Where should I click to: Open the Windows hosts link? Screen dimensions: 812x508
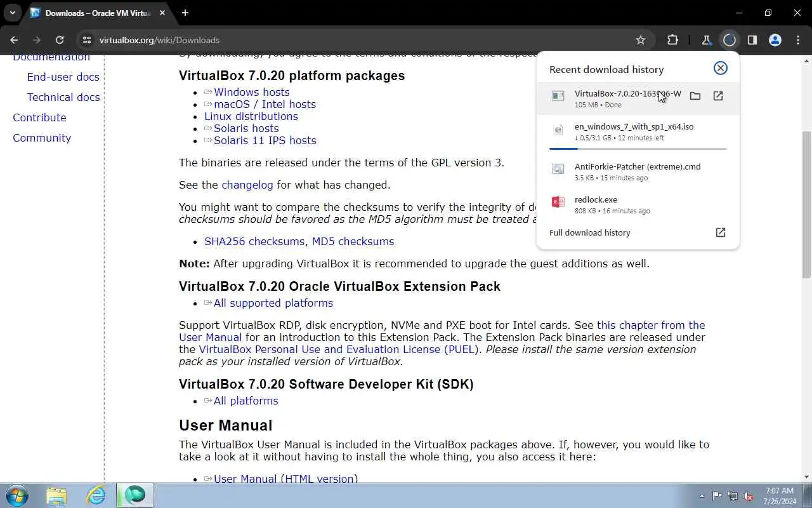coord(252,92)
